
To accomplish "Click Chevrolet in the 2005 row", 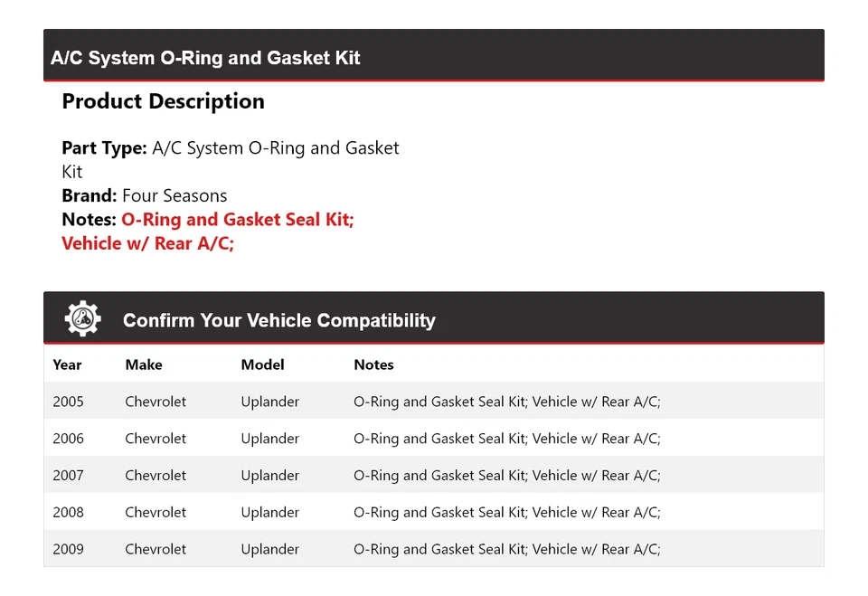I will [156, 402].
